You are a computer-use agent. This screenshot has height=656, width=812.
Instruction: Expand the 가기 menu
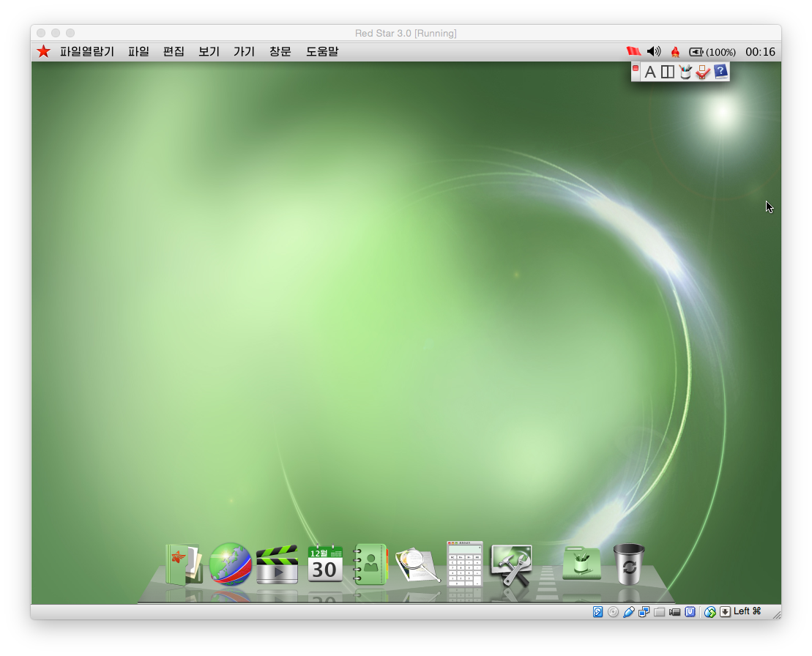[x=244, y=52]
